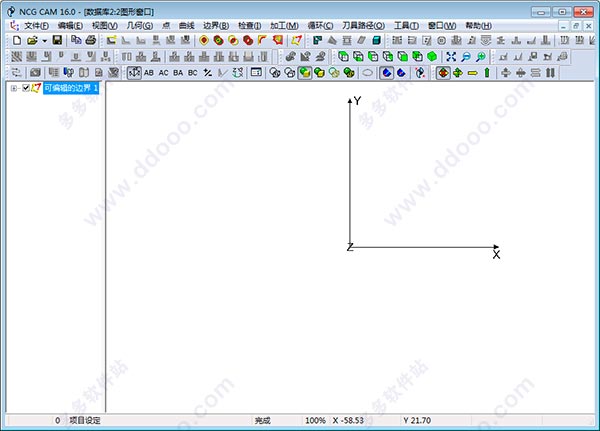Click the BC view toolbar button
Image resolution: width=600 pixels, height=431 pixels.
192,73
